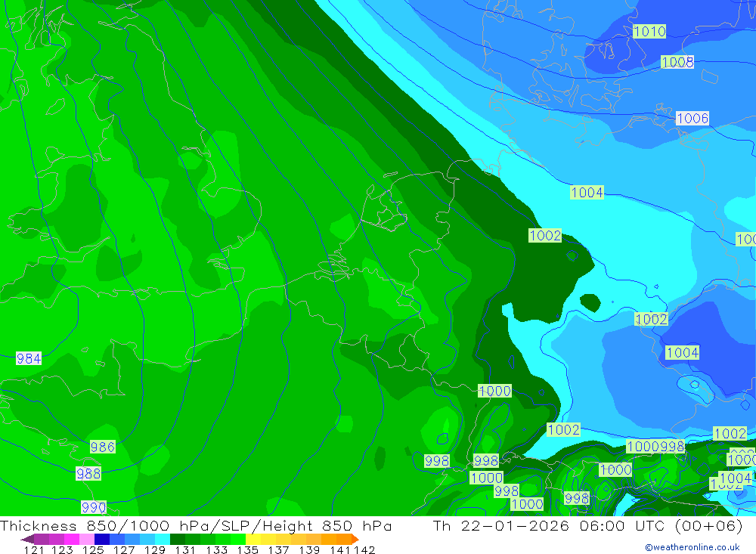Pick the darkest green legend swatch
The image size is (756, 554).
[x=178, y=539]
